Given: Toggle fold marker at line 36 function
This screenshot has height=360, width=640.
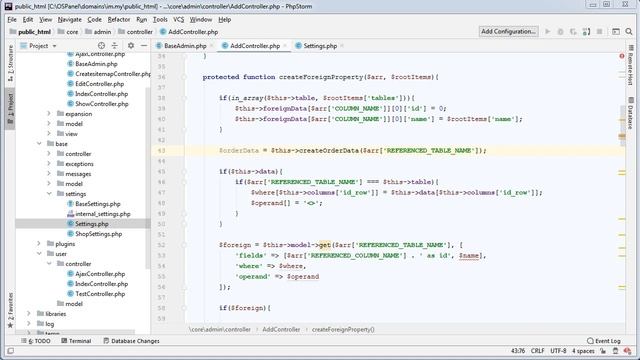Looking at the screenshot, I should pos(184,77).
